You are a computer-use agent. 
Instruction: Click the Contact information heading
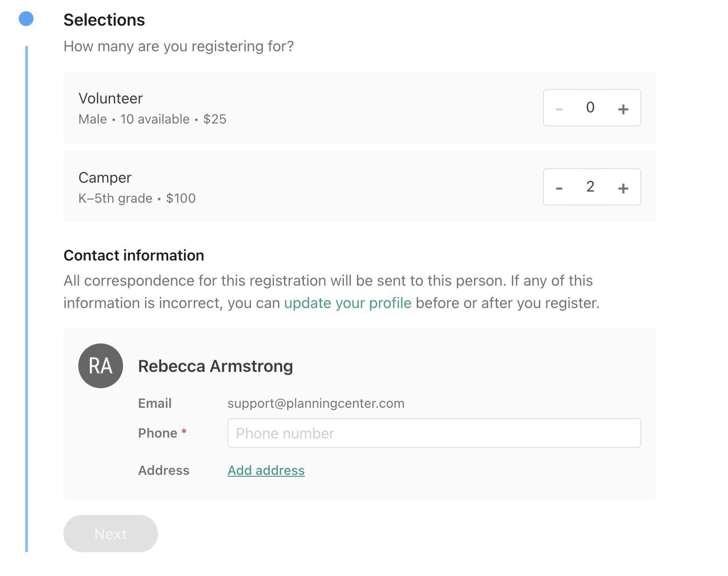[134, 255]
